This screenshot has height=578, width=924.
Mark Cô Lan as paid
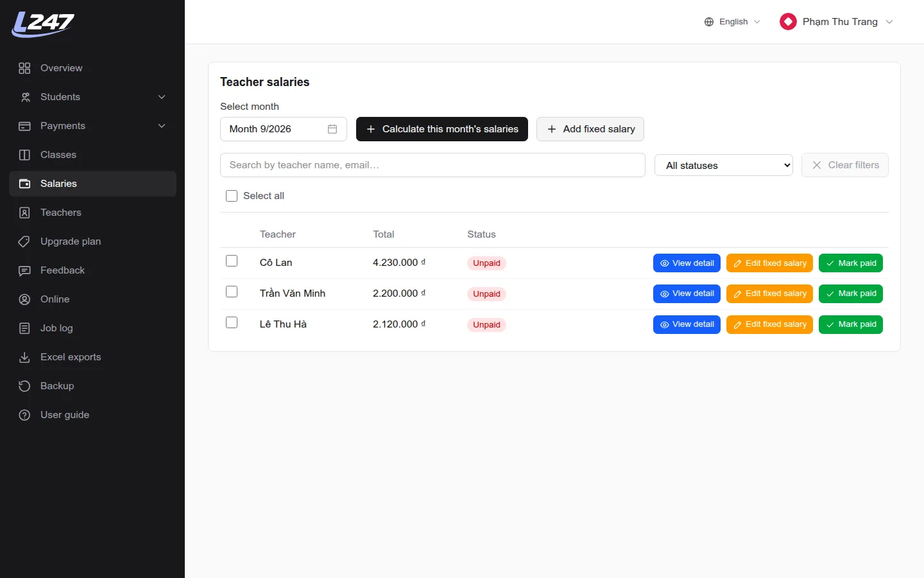851,263
